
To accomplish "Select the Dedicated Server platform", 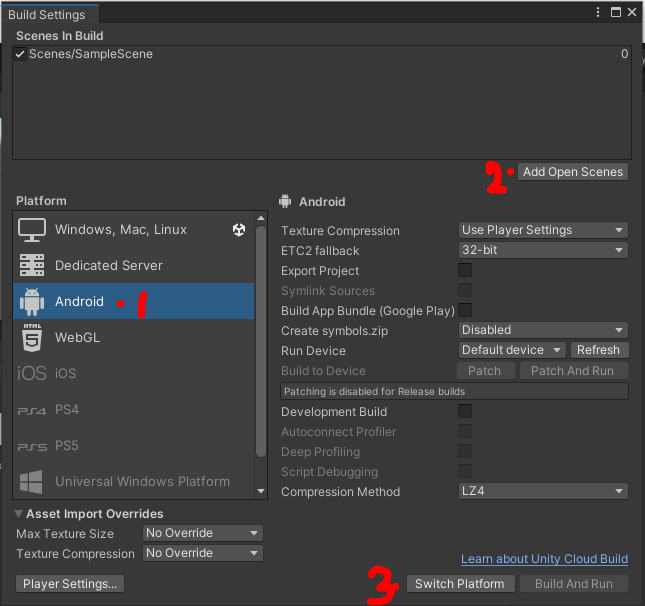I will 134,265.
